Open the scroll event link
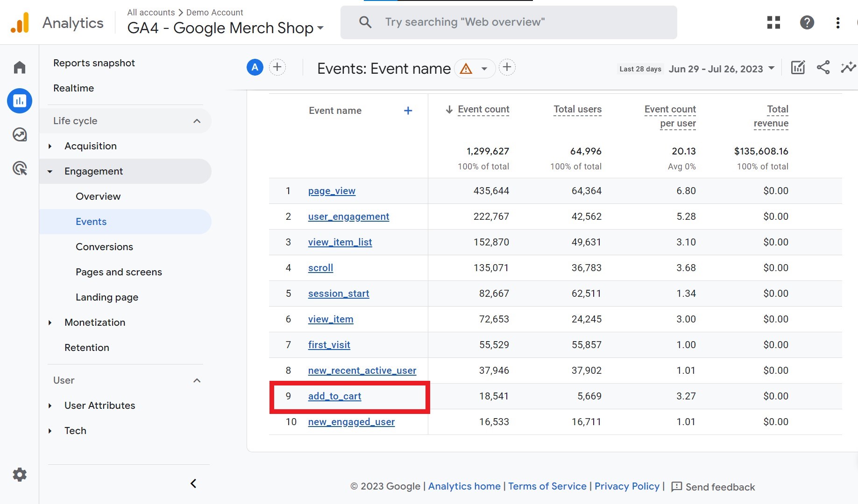 click(x=320, y=268)
